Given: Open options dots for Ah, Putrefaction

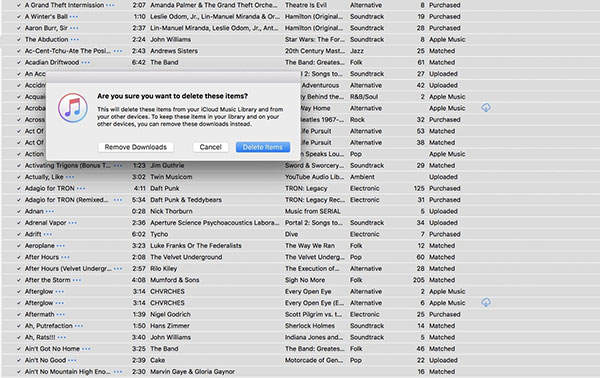Looking at the screenshot, I should (x=79, y=326).
